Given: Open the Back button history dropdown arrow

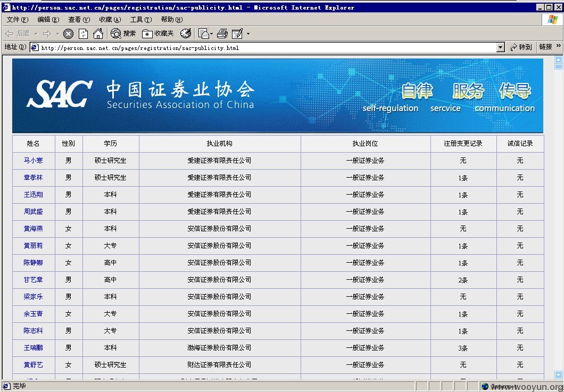Looking at the screenshot, I should (x=36, y=34).
